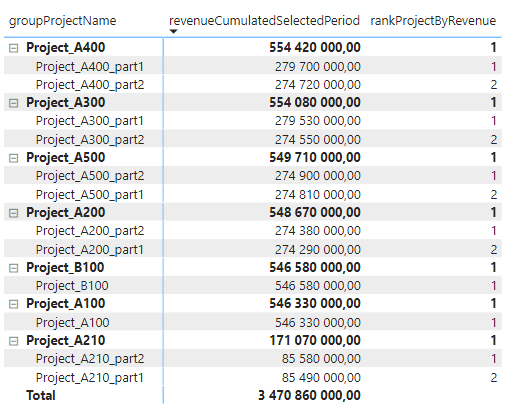The height and width of the screenshot is (411, 517).
Task: Click the Total row label
Action: coord(41,396)
